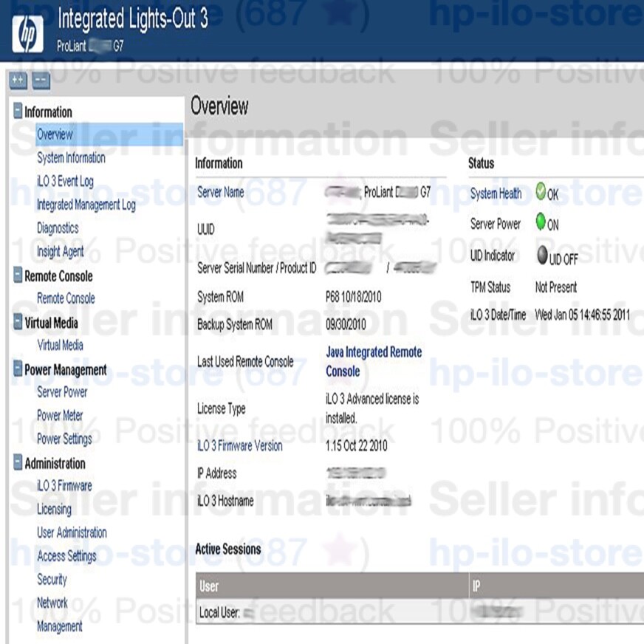
Task: Click firmware version 1.15 Oct 22 2010
Action: [357, 445]
